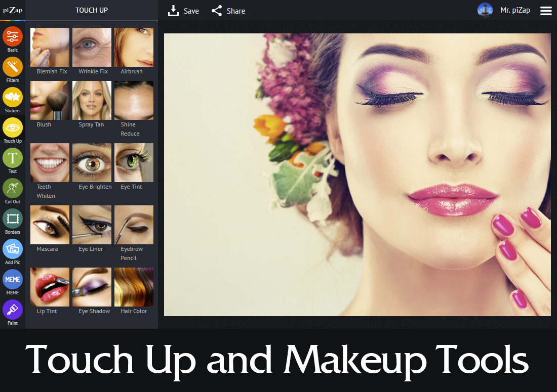The width and height of the screenshot is (557, 392).
Task: Click the TOUCH UP panel header
Action: pos(92,10)
